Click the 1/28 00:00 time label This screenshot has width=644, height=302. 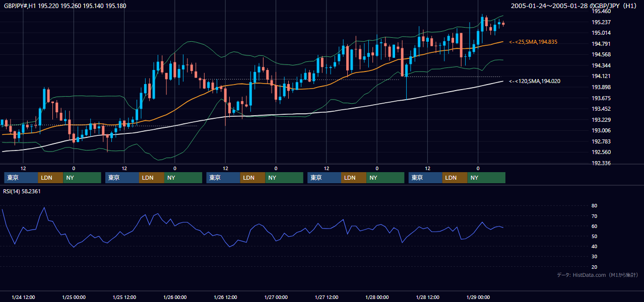tap(377, 297)
